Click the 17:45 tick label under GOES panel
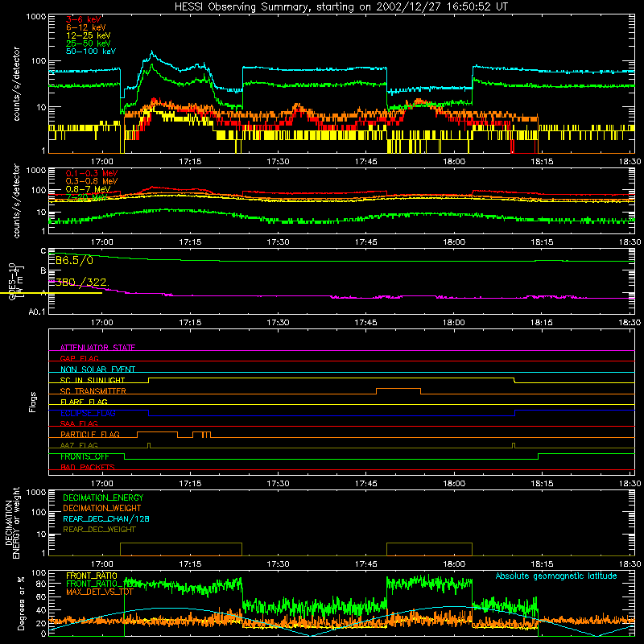 [x=366, y=323]
